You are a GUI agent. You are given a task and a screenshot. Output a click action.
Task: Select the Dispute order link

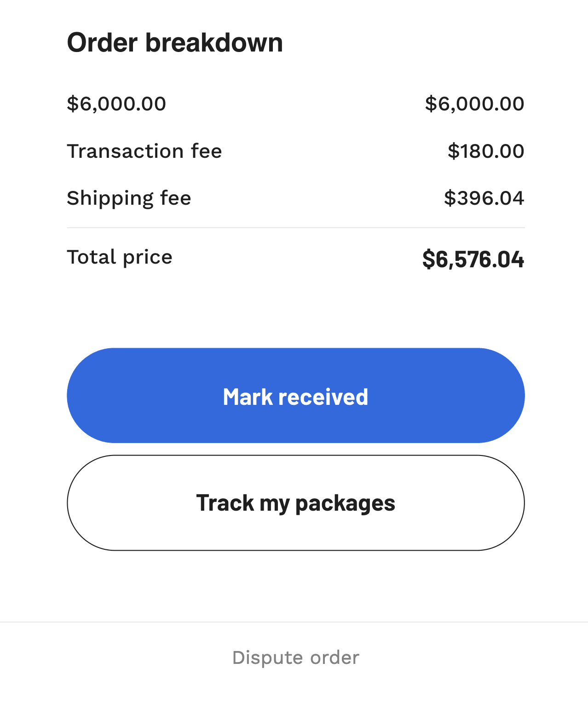coord(295,657)
